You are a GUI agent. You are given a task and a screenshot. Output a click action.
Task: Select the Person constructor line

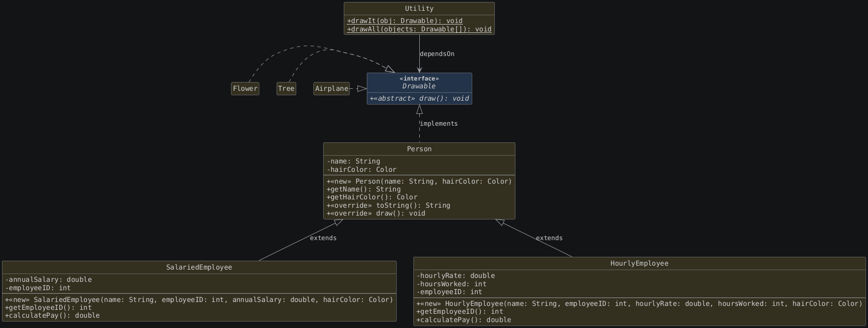click(419, 181)
